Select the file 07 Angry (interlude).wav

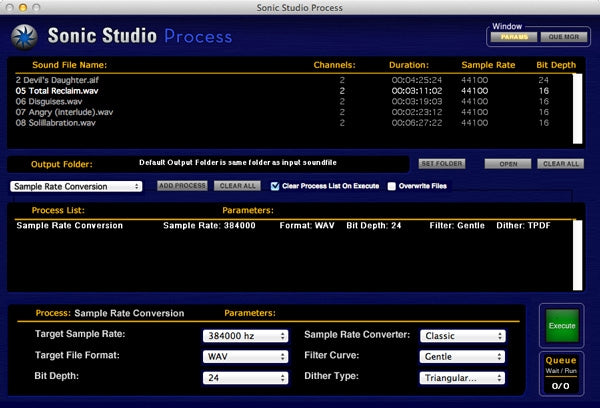click(293, 112)
